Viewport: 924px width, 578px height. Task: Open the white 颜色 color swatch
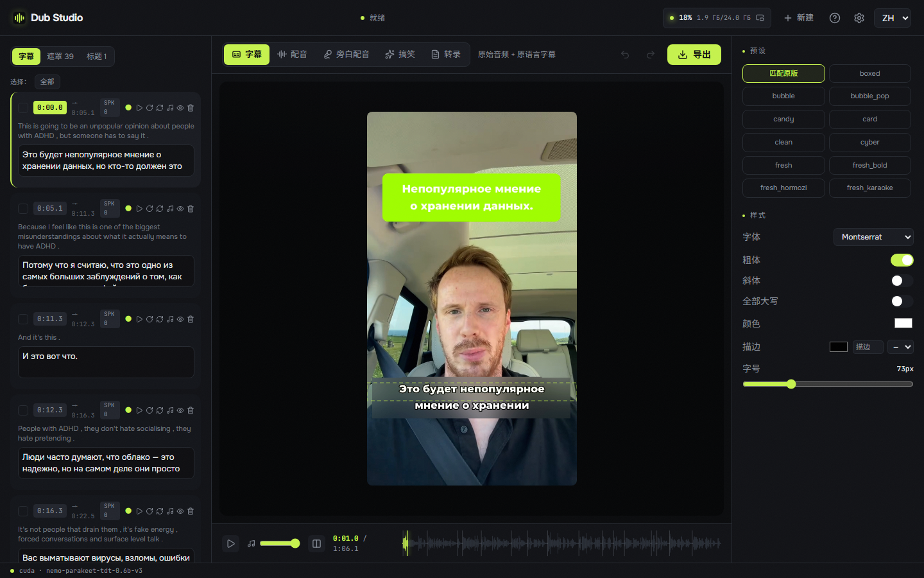coord(903,323)
